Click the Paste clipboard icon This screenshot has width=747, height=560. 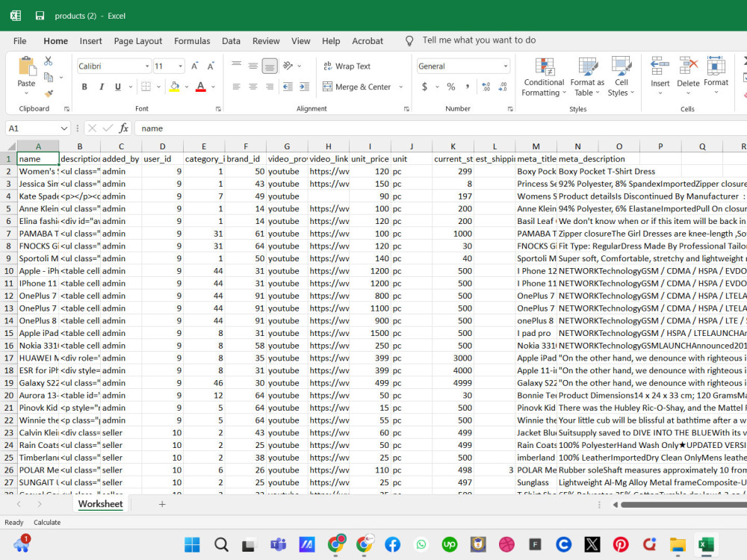point(27,66)
